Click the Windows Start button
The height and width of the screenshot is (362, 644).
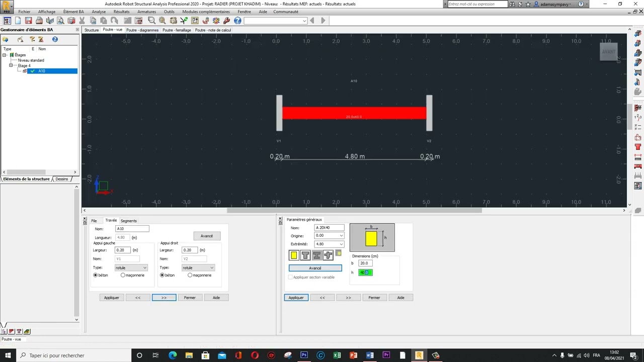click(x=8, y=355)
